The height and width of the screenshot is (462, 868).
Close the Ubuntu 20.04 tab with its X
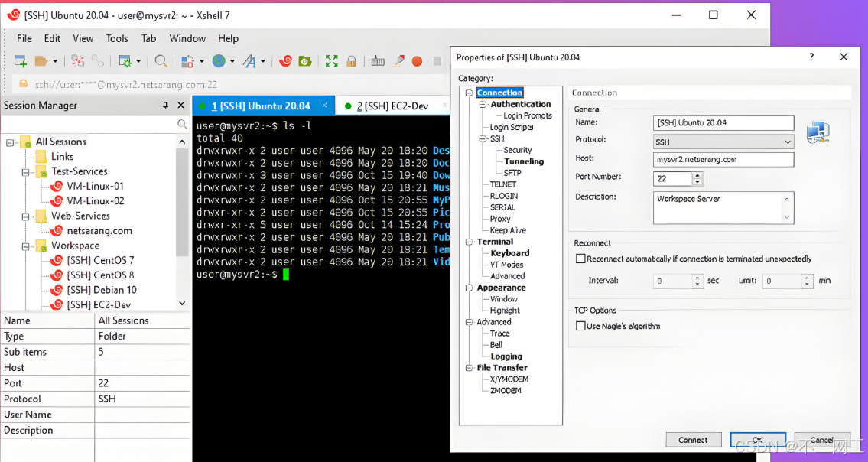click(324, 106)
